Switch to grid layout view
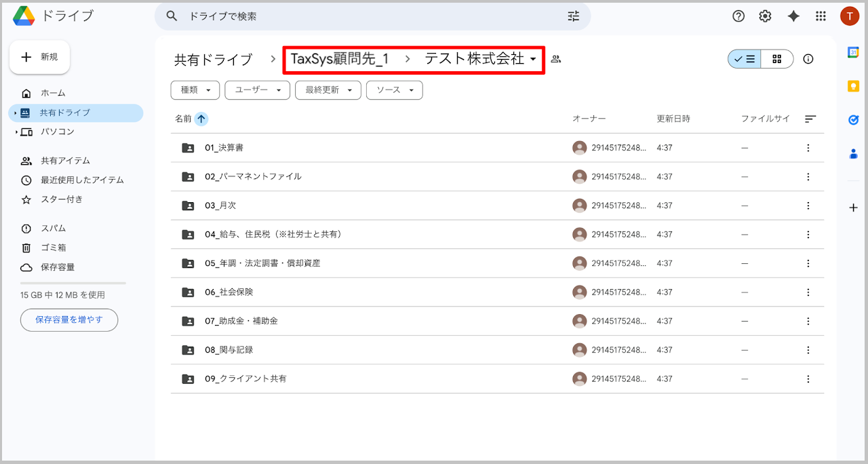The height and width of the screenshot is (464, 868). [777, 59]
